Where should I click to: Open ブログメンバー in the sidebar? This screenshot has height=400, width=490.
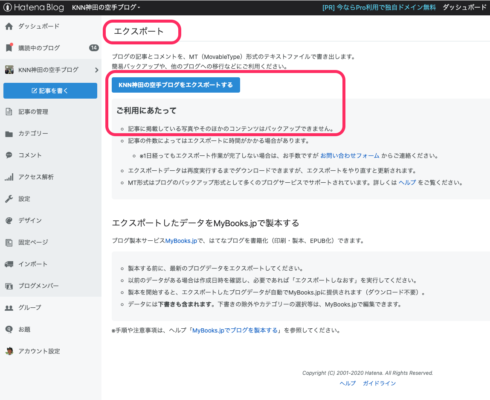tap(38, 286)
